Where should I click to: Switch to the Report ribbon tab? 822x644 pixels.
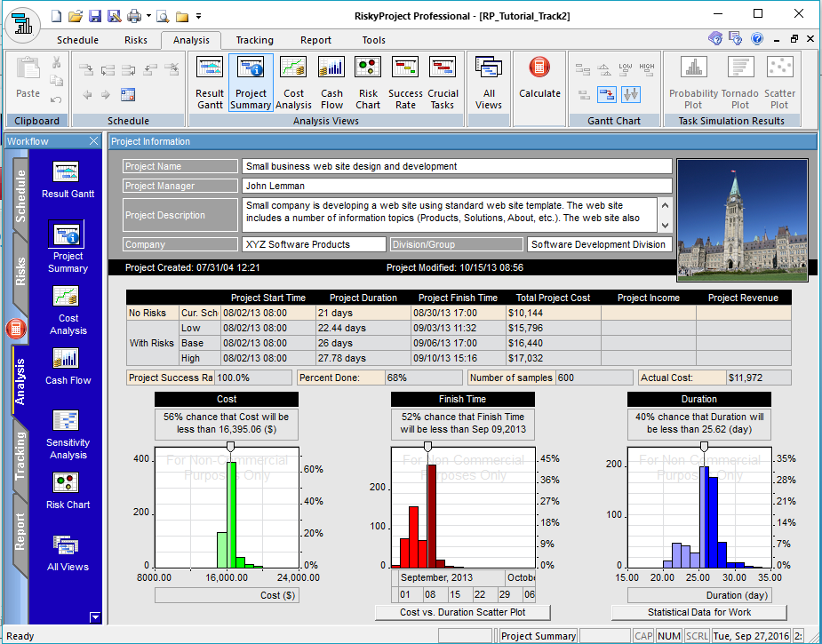tap(315, 40)
